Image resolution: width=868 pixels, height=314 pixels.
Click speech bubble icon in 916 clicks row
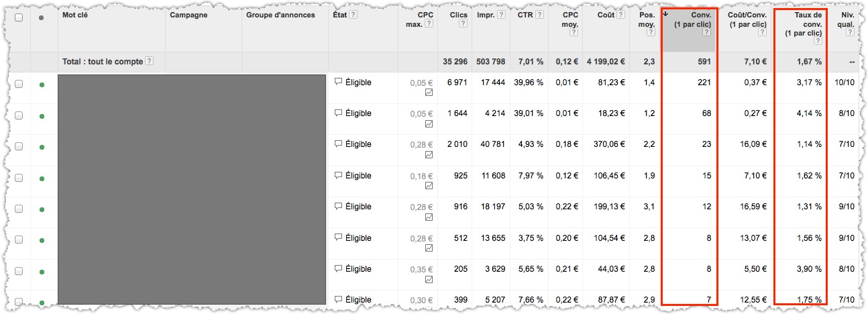(x=338, y=207)
